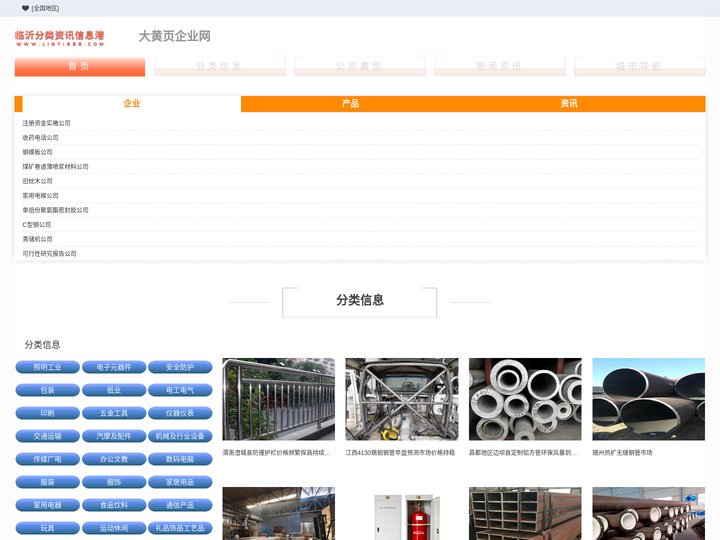This screenshot has width=720, height=540.
Task: Switch to the 资讯 tab
Action: click(569, 104)
